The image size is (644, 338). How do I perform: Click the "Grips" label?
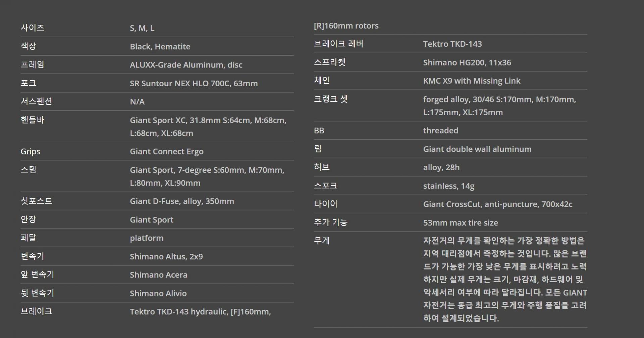pos(30,152)
